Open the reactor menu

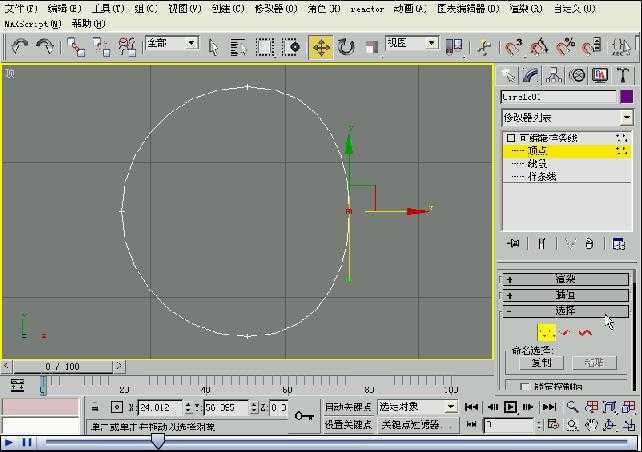[367, 9]
